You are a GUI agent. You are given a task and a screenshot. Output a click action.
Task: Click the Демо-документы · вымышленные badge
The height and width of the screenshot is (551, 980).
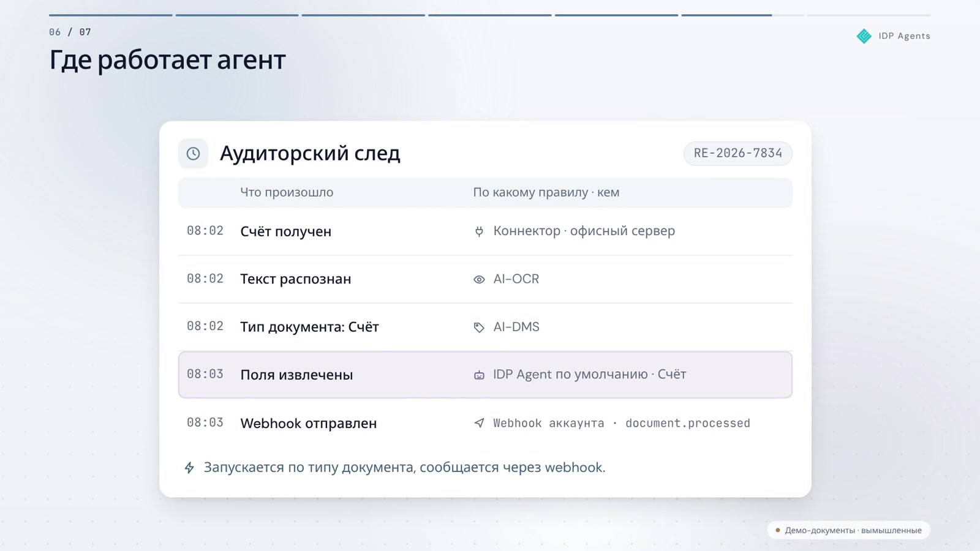(848, 530)
